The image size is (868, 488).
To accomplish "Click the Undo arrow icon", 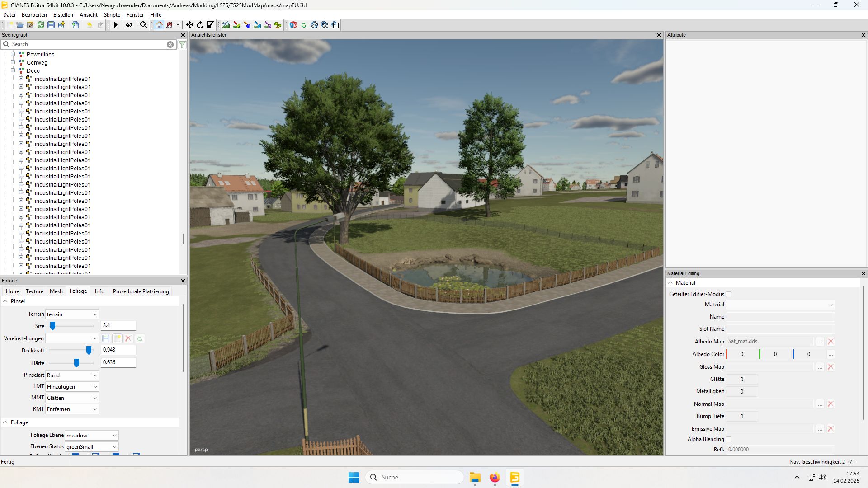I will pyautogui.click(x=90, y=25).
